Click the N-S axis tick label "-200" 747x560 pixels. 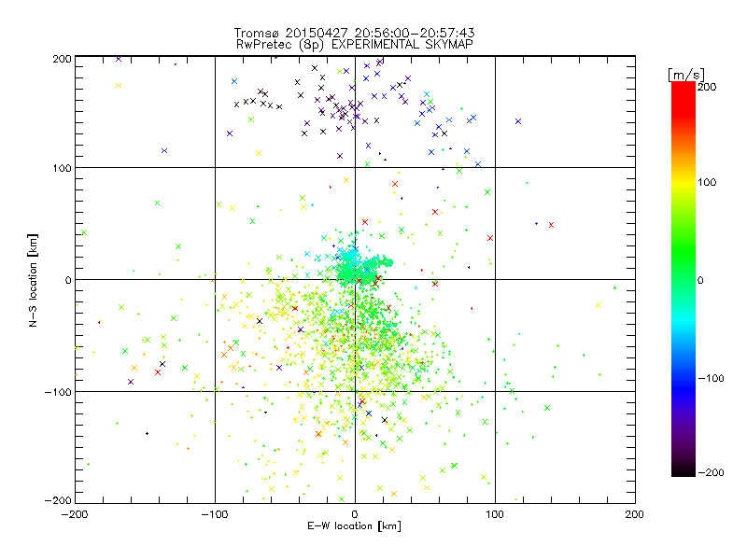click(x=58, y=500)
